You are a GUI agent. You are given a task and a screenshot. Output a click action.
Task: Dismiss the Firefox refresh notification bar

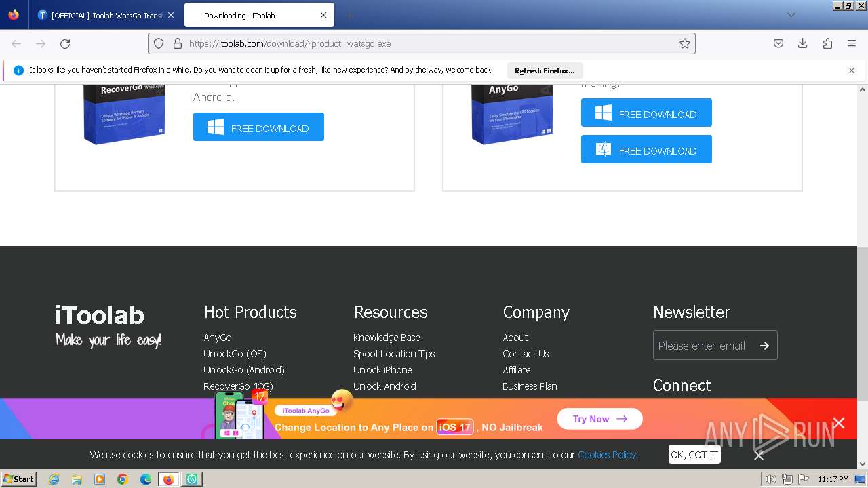tap(852, 70)
